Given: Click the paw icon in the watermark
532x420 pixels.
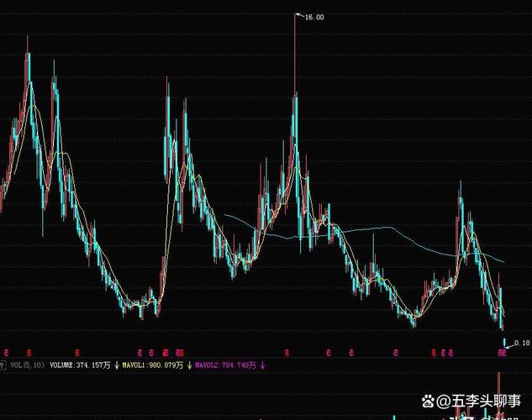Looking at the screenshot, I should pyautogui.click(x=428, y=401).
